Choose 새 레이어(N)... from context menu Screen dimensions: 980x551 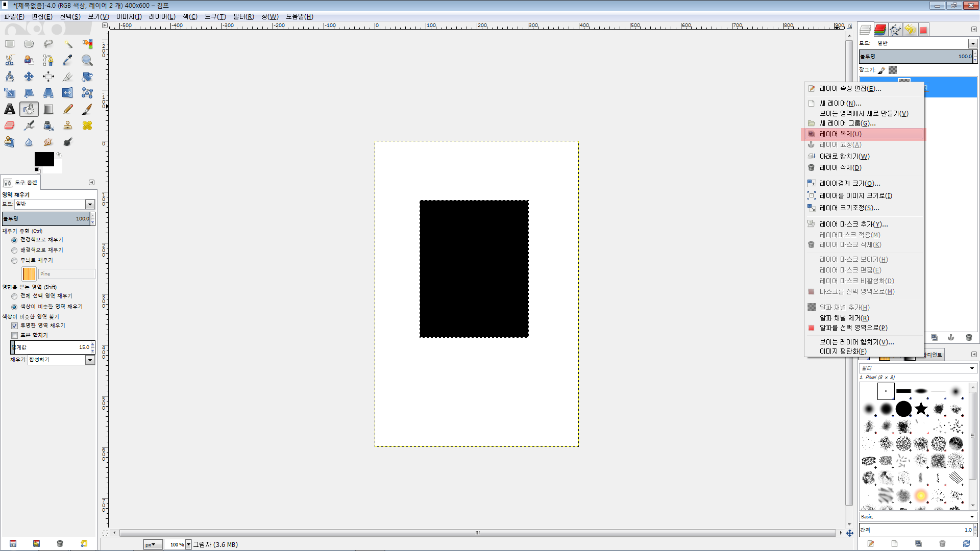[x=864, y=103]
